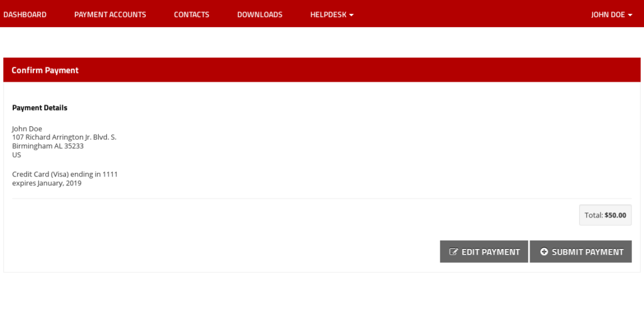The height and width of the screenshot is (318, 644).
Task: Select the name John Doe in payment details
Action: coord(27,129)
